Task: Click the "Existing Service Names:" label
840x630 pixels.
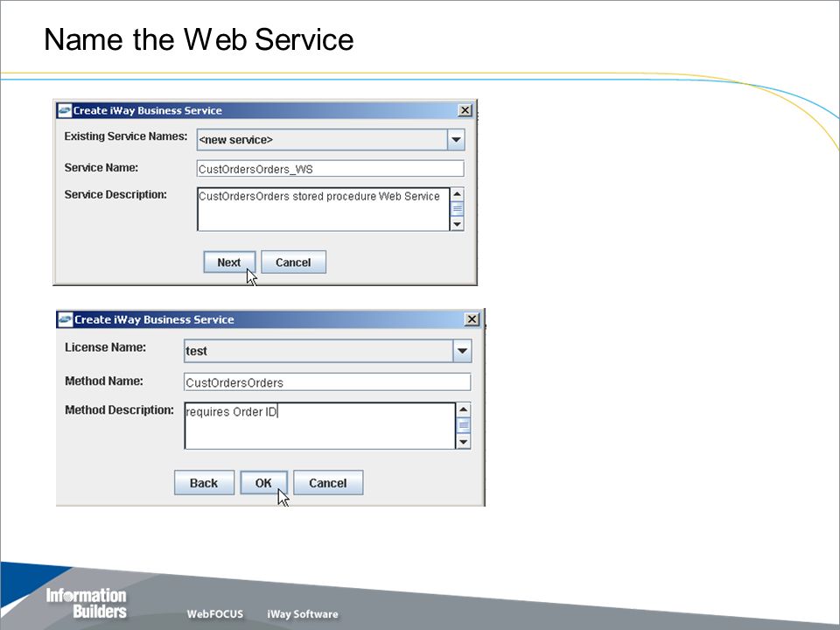Action: (126, 136)
